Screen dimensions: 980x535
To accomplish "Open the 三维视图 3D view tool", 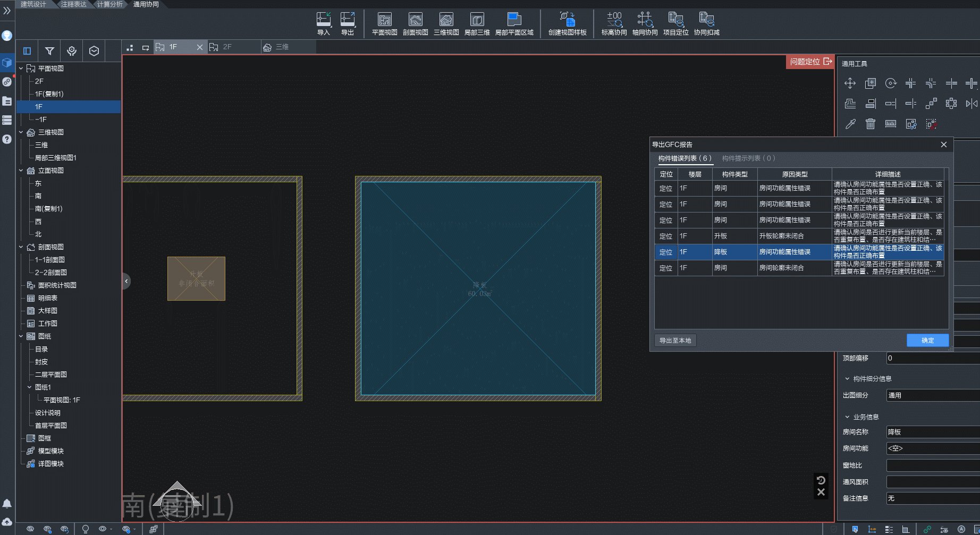I will (446, 23).
